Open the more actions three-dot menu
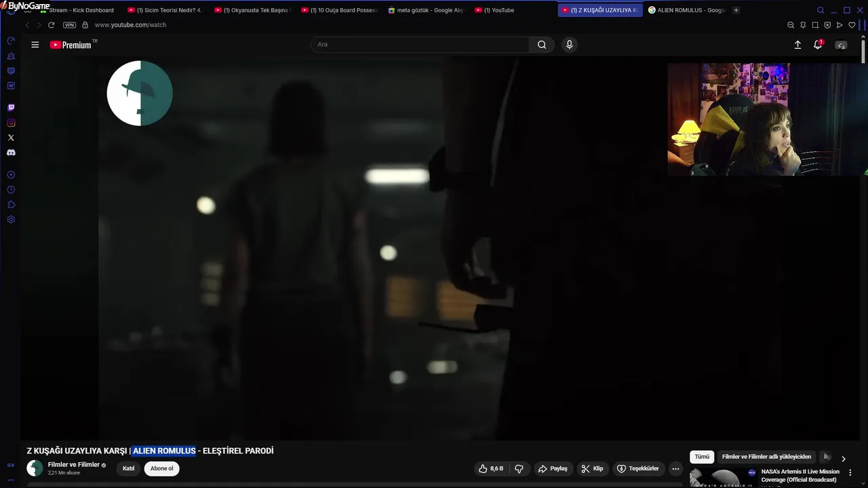This screenshot has width=868, height=488. click(x=675, y=468)
